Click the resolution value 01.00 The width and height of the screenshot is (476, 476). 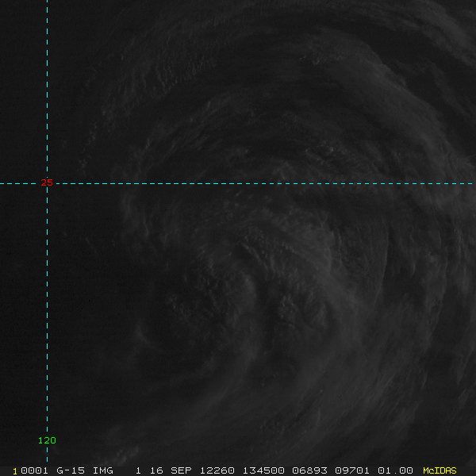coord(395,470)
